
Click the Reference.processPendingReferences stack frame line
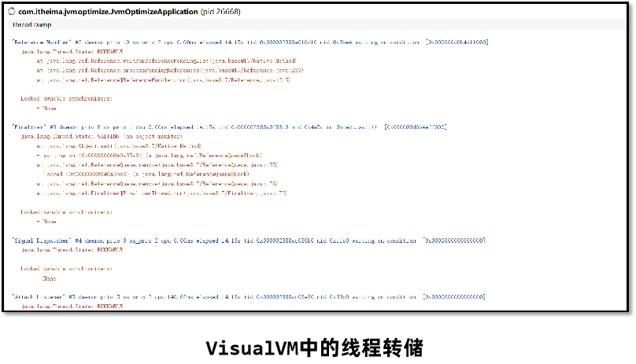[x=169, y=71]
